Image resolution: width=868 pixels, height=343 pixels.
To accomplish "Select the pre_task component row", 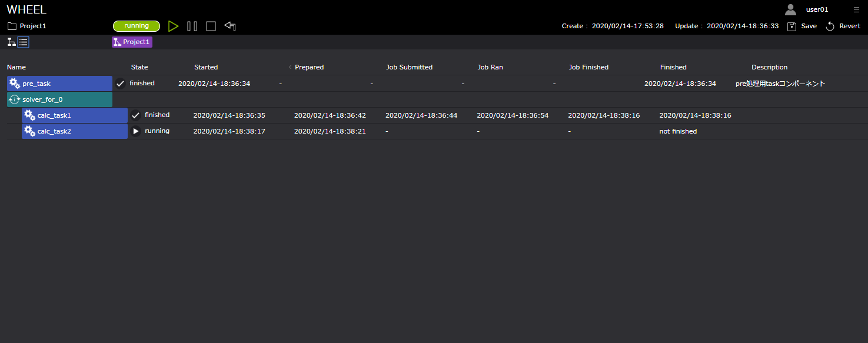I will (59, 84).
